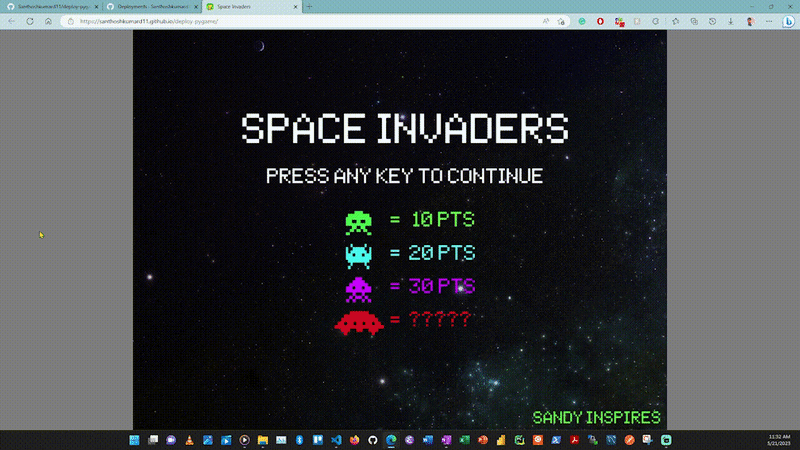Viewport: 800px width, 450px height.
Task: Open Visual Studio Code from taskbar
Action: click(336, 440)
